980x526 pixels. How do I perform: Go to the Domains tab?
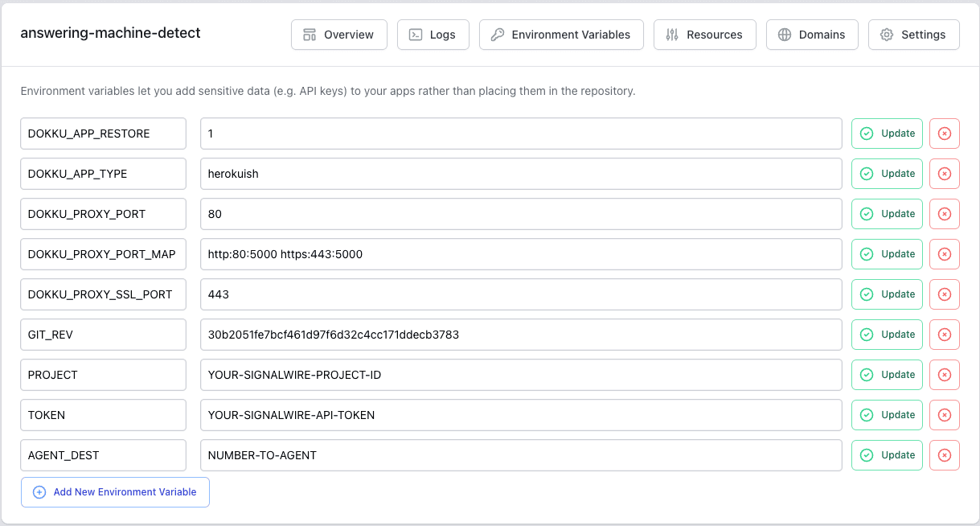(812, 35)
